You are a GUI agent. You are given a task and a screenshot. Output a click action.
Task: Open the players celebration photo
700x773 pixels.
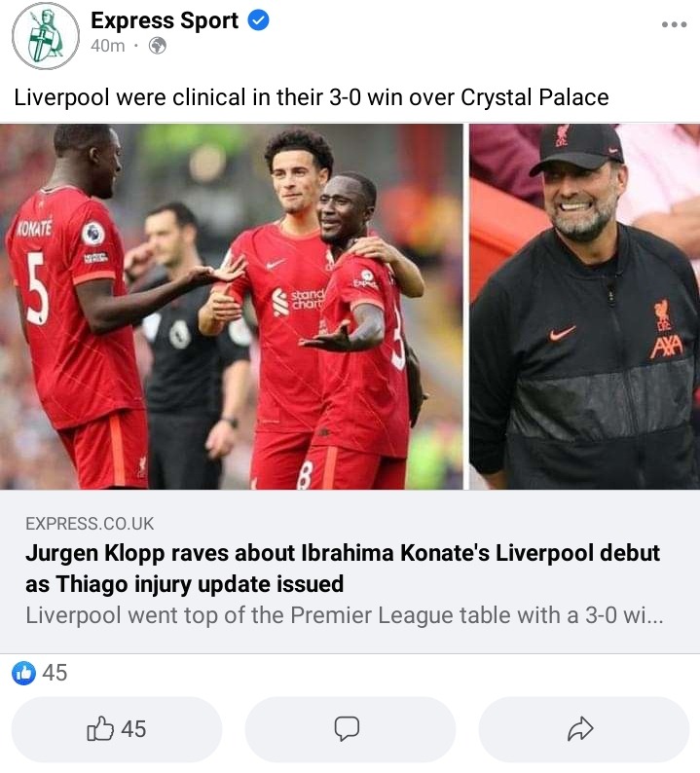coord(231,306)
